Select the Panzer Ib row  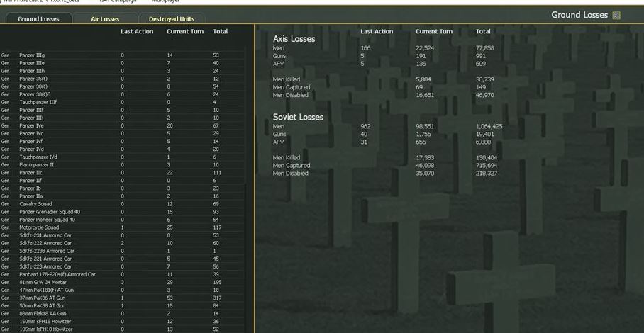[123, 188]
